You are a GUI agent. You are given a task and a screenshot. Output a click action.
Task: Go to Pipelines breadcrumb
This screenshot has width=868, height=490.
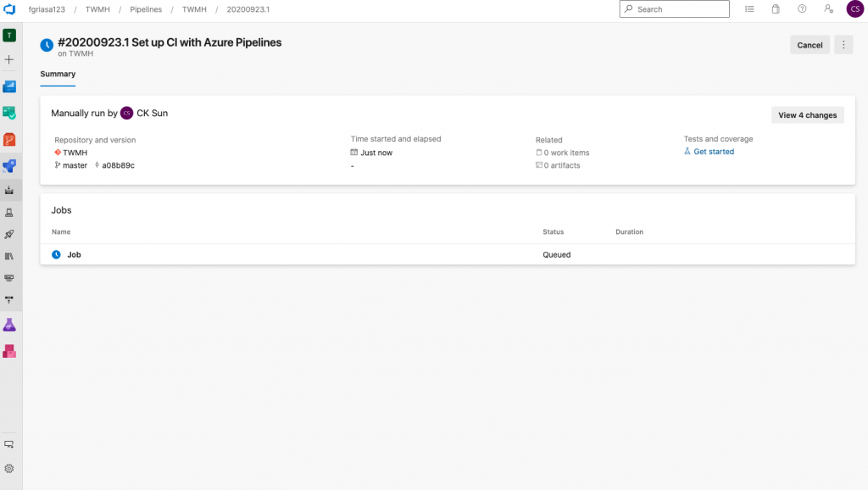[146, 9]
